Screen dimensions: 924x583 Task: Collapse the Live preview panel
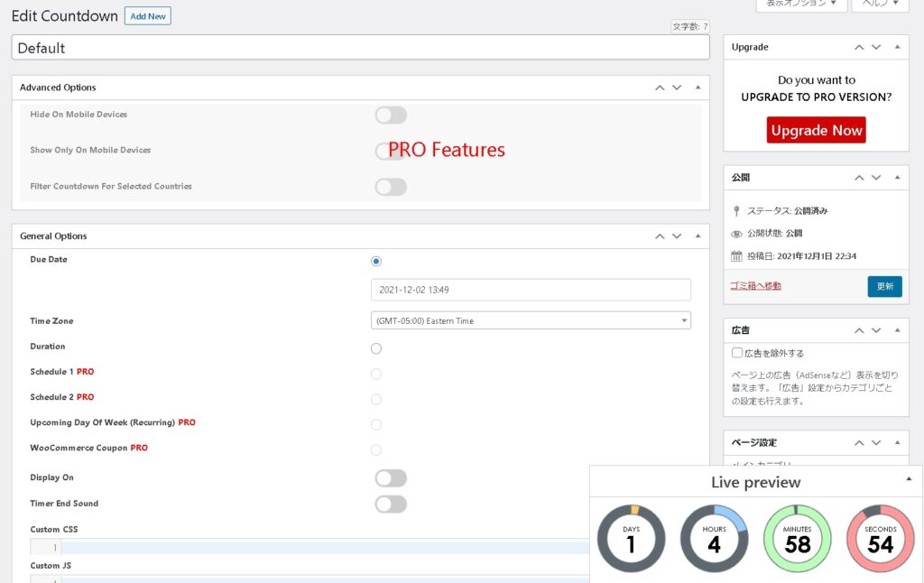pos(909,479)
